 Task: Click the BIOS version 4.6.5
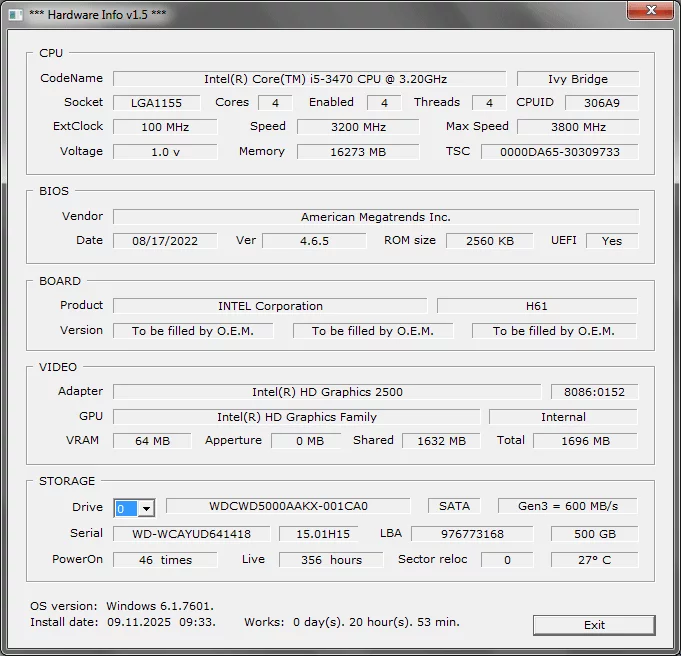click(314, 241)
